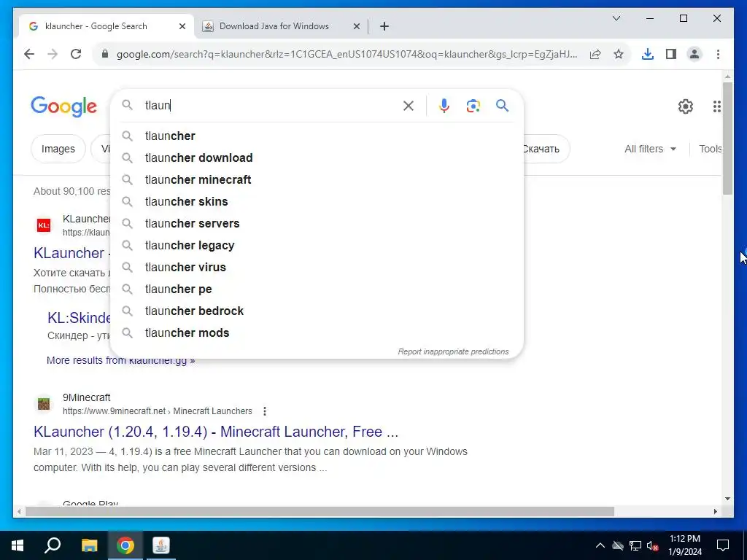Open Windows Start menu

[x=18, y=545]
